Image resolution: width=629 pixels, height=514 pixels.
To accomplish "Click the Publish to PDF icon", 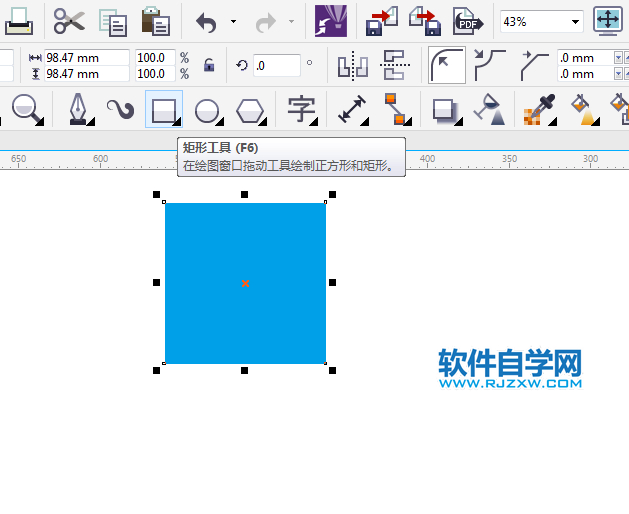I will [468, 22].
